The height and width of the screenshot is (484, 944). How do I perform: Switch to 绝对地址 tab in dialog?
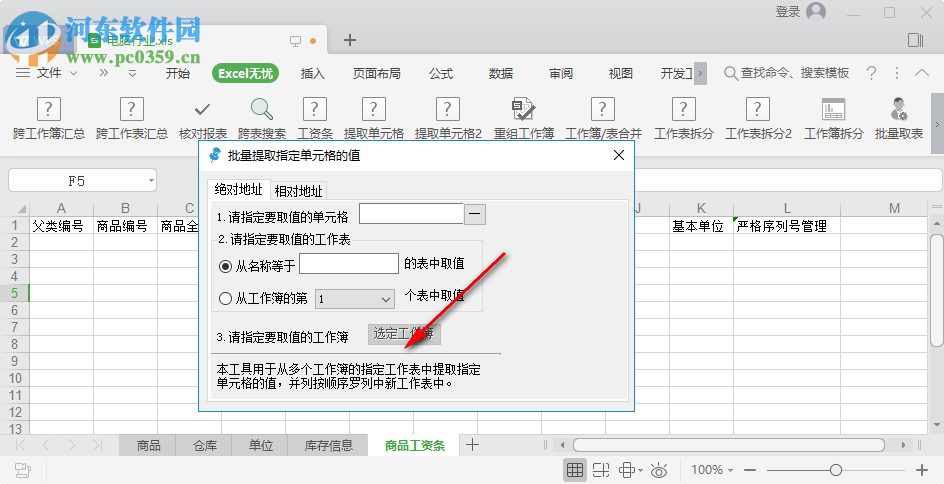coord(238,190)
